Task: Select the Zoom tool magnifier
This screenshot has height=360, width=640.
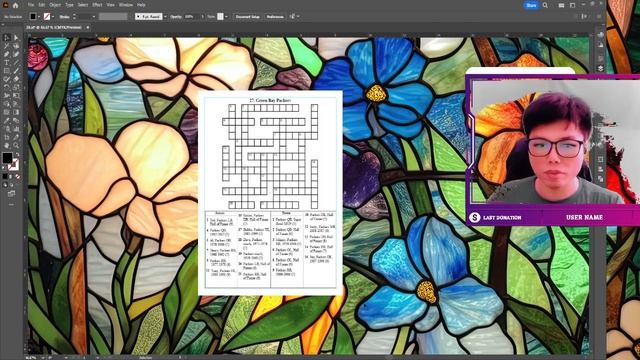Action: 16,145
